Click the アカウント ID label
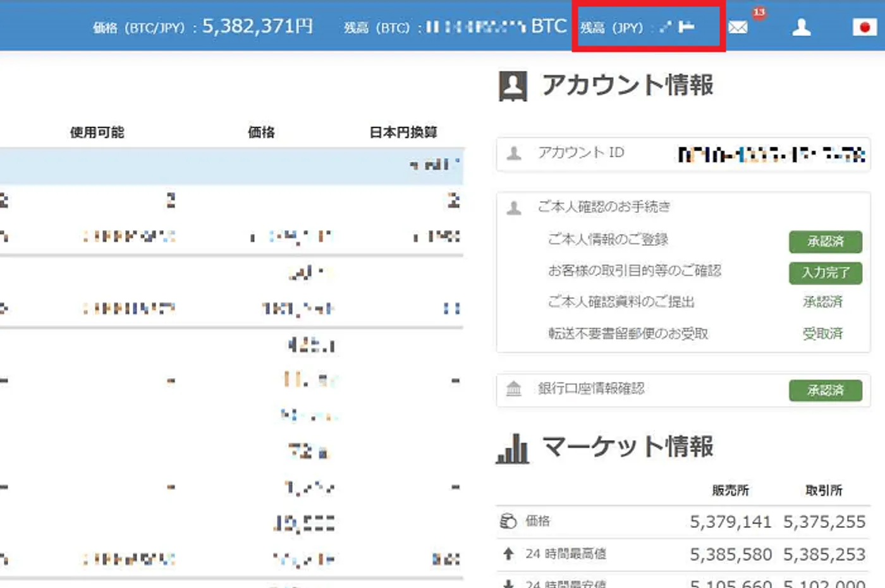 581,152
